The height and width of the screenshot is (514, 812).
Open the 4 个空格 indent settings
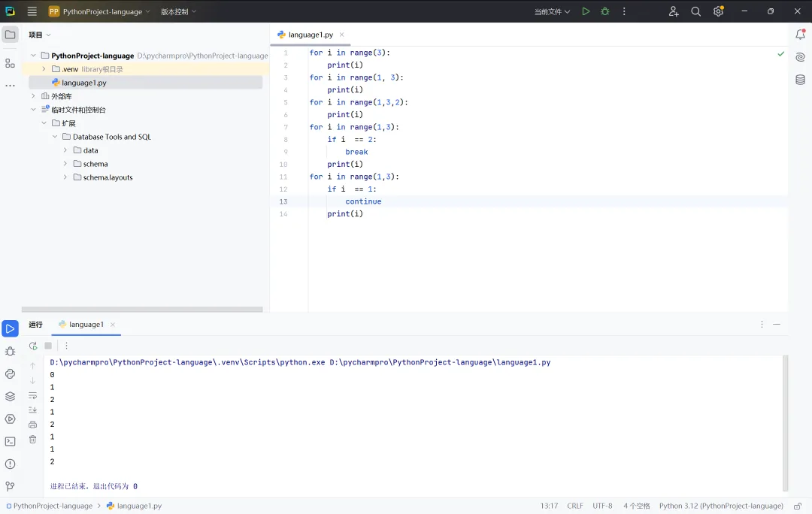click(x=637, y=506)
